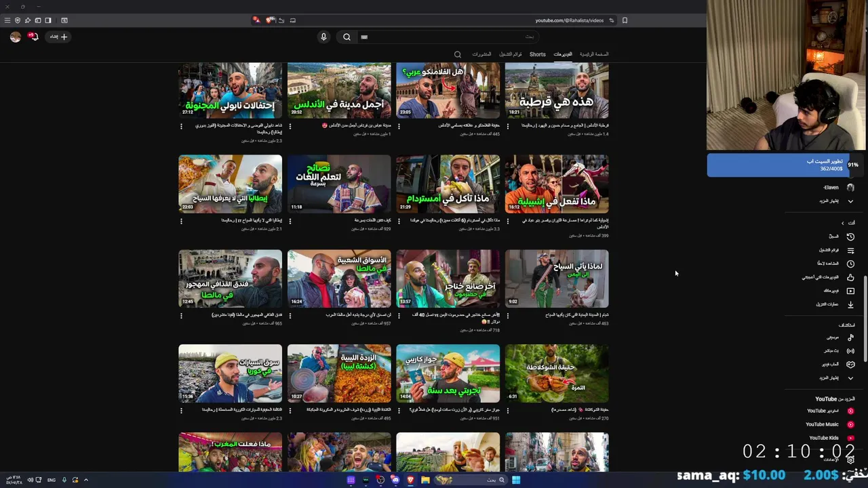Expand Show more under the Explore section
The image size is (868, 488).
coord(835,378)
